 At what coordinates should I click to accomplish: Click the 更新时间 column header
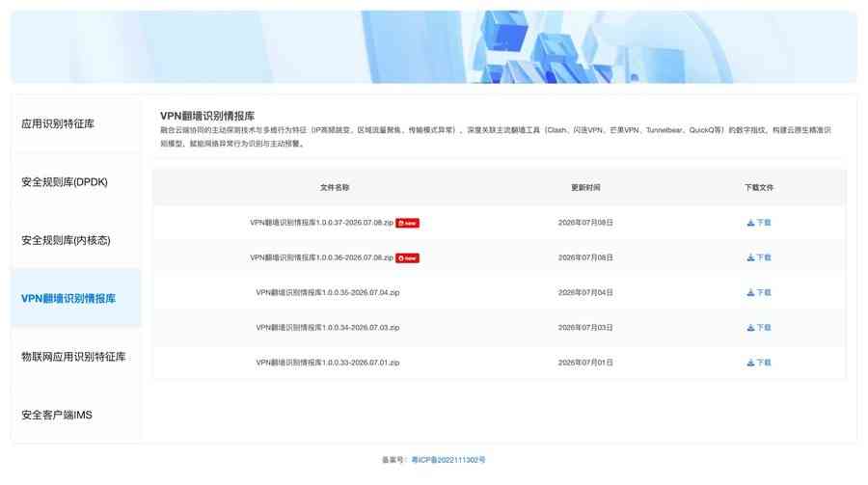(x=585, y=188)
